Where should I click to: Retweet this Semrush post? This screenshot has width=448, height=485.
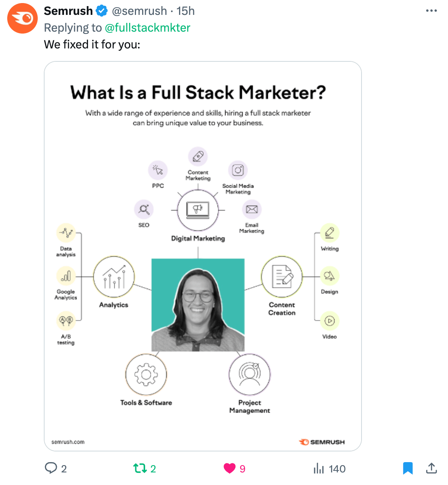coord(139,468)
